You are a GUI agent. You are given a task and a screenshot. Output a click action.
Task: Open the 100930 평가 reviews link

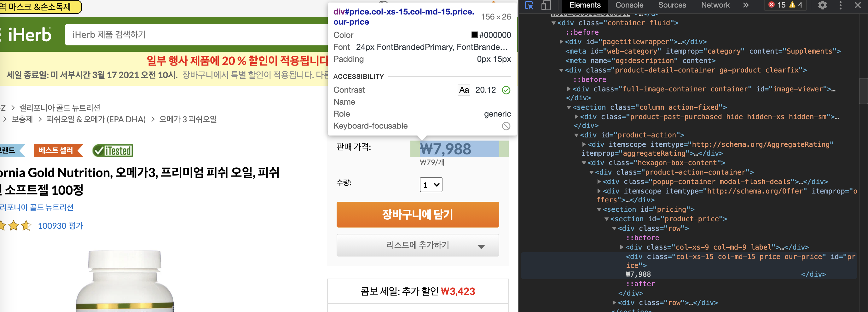(60, 226)
